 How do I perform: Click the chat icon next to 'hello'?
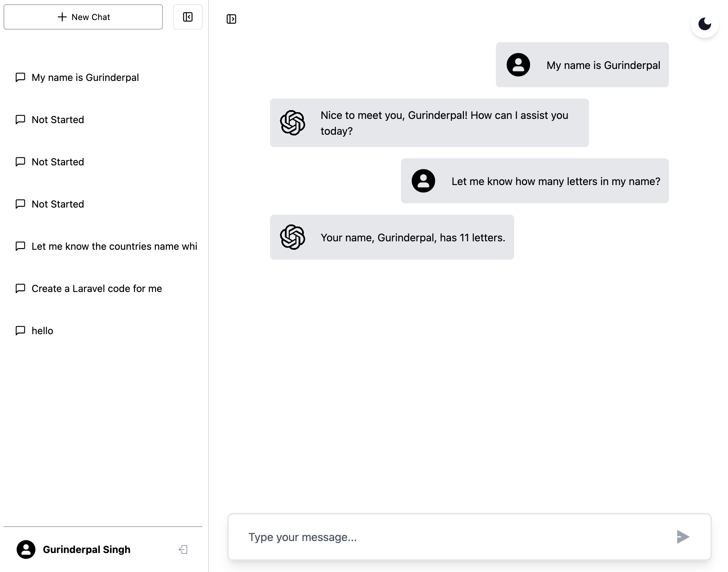[20, 330]
